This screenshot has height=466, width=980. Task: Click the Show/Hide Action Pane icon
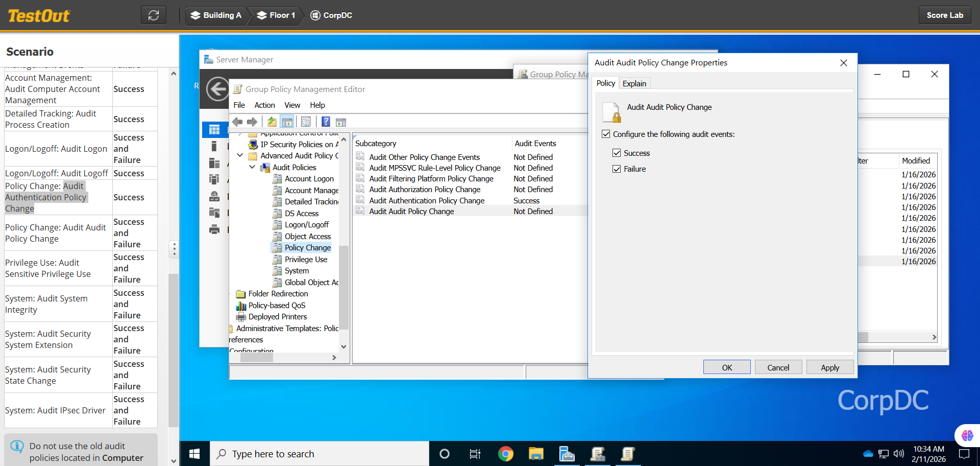341,122
